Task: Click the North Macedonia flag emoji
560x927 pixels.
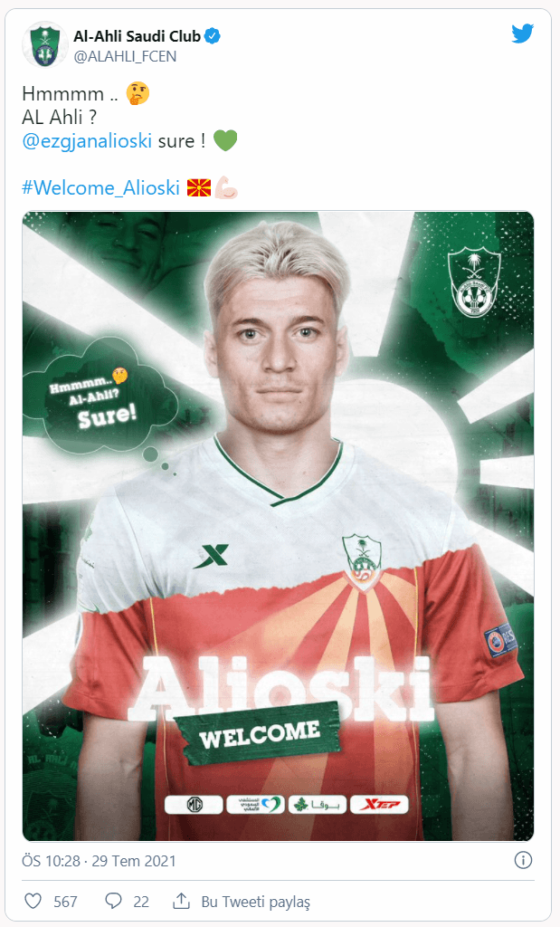Action: click(x=198, y=188)
